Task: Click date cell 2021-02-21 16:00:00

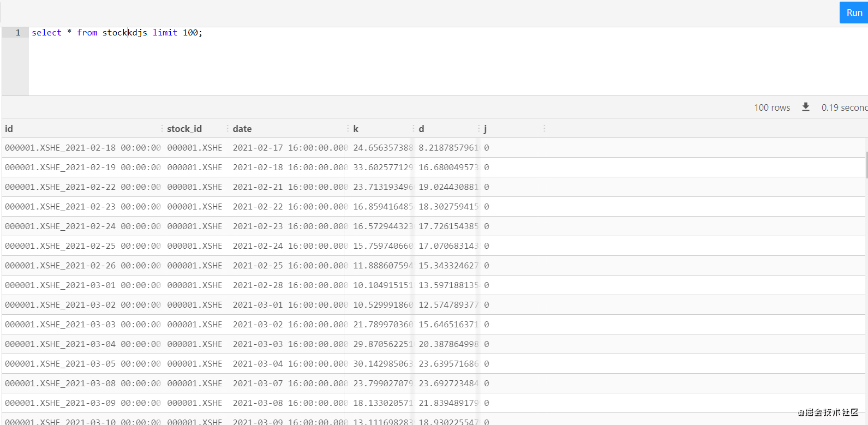Action: click(x=290, y=187)
